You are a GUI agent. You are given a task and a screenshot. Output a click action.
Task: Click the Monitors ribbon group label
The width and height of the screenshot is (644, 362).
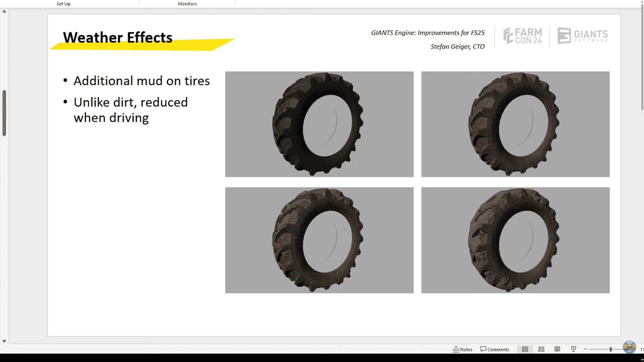[x=187, y=4]
